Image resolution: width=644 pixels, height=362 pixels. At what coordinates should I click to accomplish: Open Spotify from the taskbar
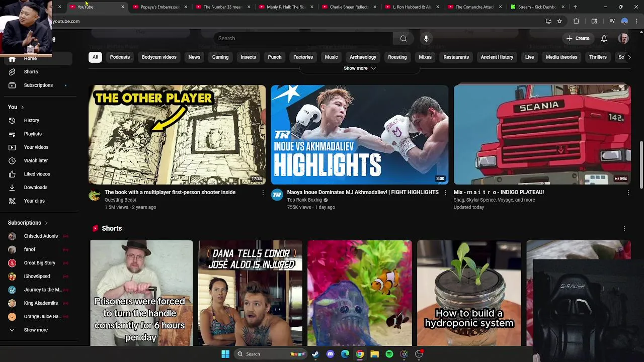[389, 354]
